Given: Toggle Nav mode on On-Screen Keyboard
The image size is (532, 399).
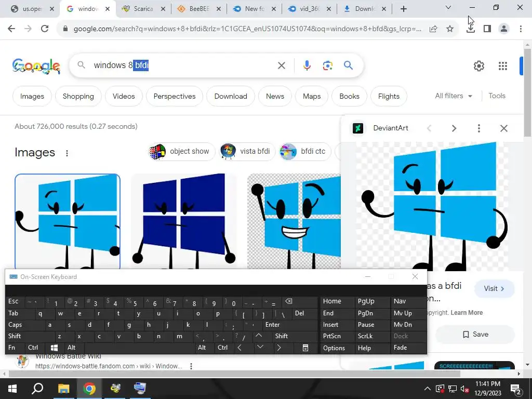Looking at the screenshot, I should [x=408, y=301].
